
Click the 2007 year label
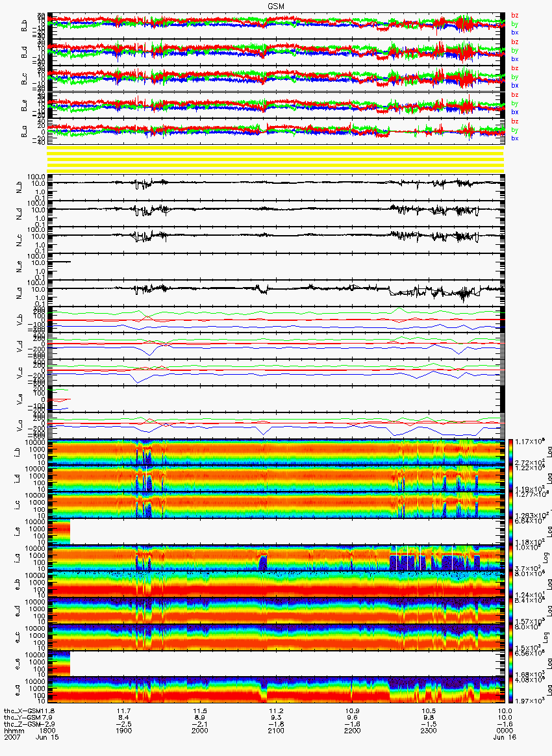click(12, 737)
